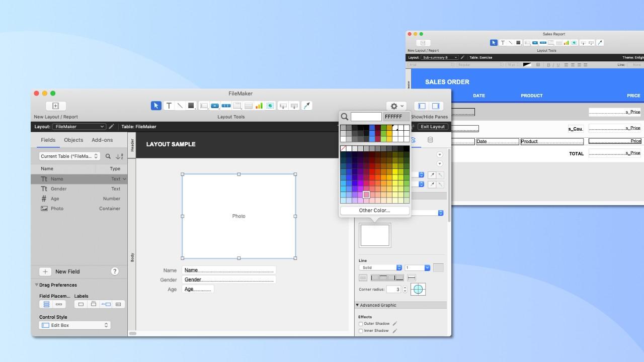Select the Body part label tab
Viewport: 644px width, 362px height.
132,257
